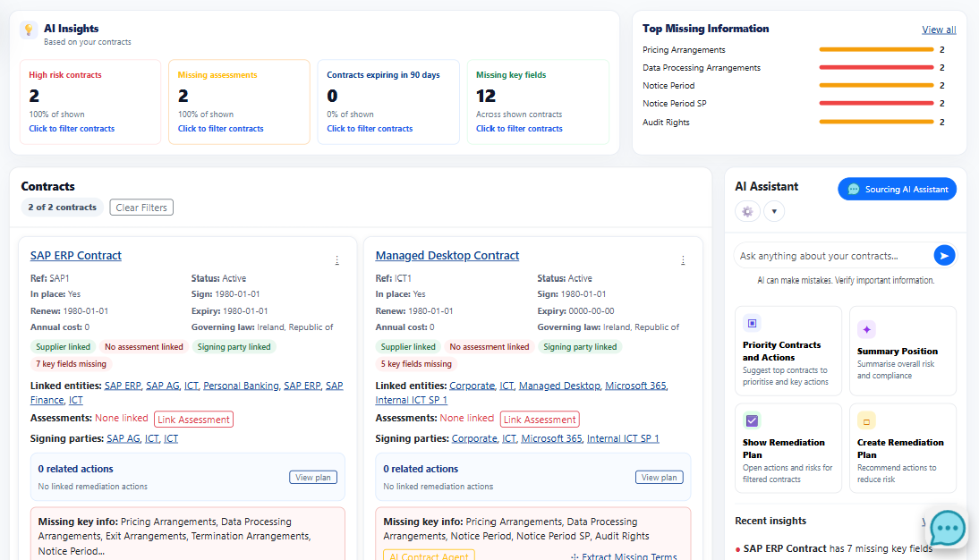Filter contracts expiring in 90 days

coord(370,129)
